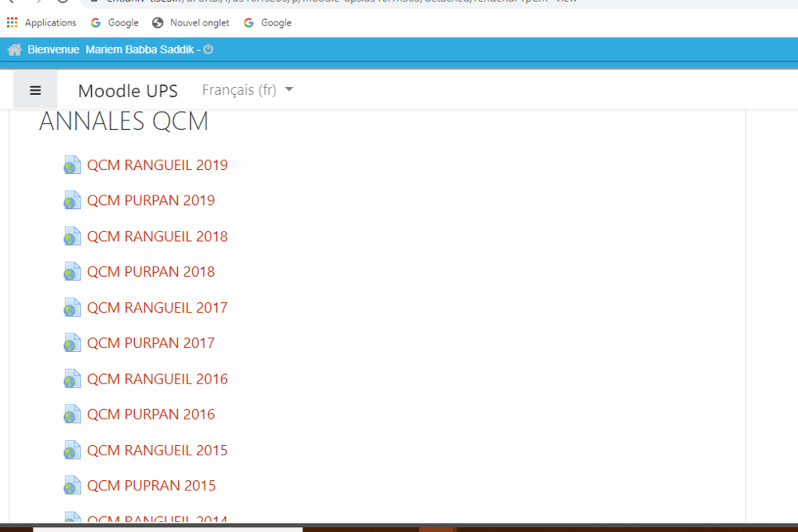Open the QCM RANGUEIL 2015 link
The image size is (798, 532).
coord(157,450)
